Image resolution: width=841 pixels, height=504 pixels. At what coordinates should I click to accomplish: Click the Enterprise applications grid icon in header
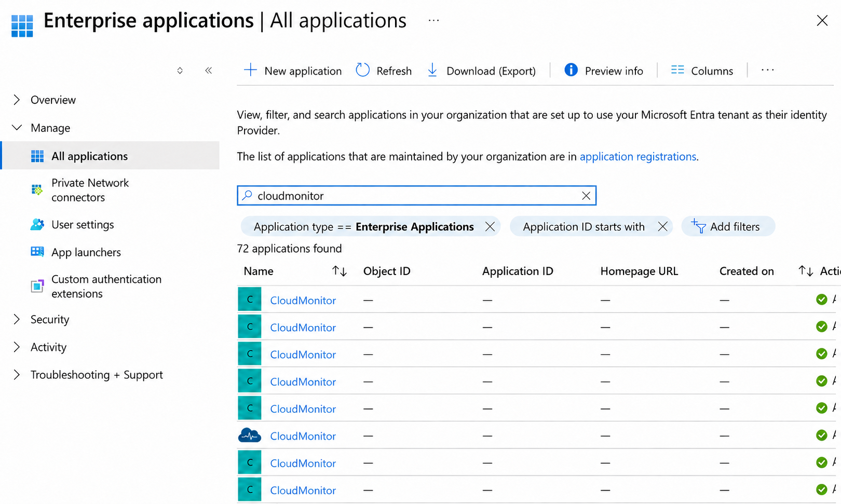[22, 26]
